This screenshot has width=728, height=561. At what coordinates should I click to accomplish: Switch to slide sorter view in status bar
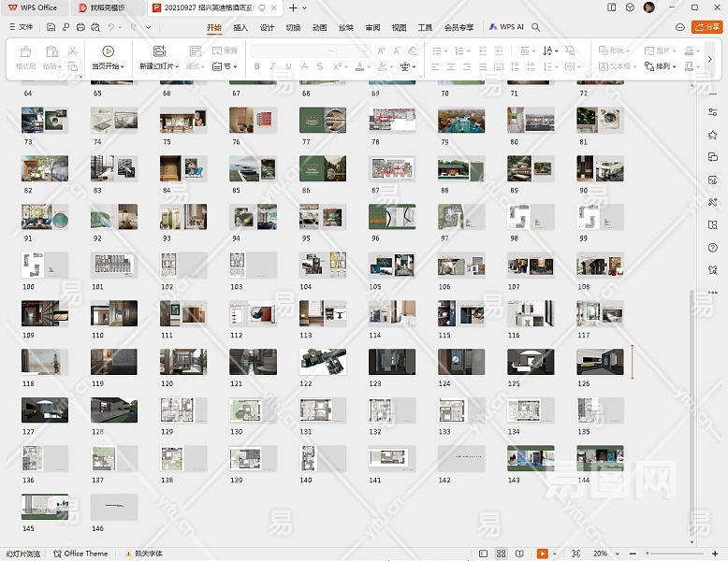click(501, 554)
